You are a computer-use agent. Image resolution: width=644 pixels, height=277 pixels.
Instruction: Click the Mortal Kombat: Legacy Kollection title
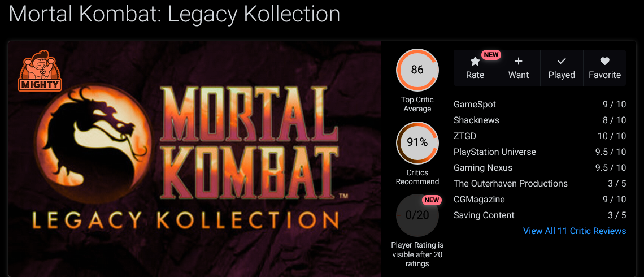click(175, 14)
